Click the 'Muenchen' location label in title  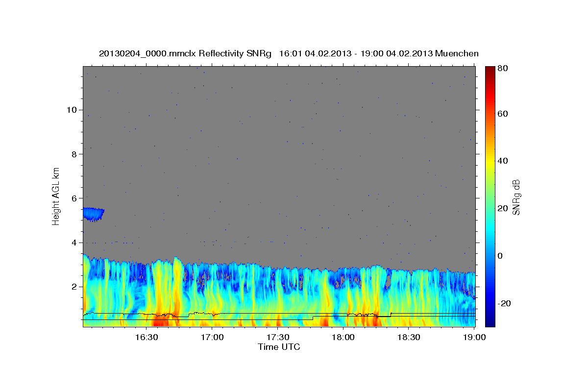point(457,53)
